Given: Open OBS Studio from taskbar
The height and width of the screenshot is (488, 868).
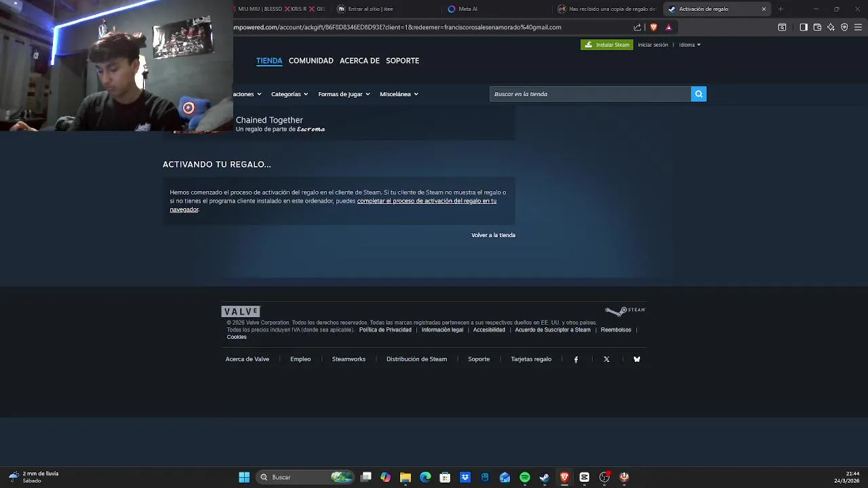Looking at the screenshot, I should coord(604,477).
